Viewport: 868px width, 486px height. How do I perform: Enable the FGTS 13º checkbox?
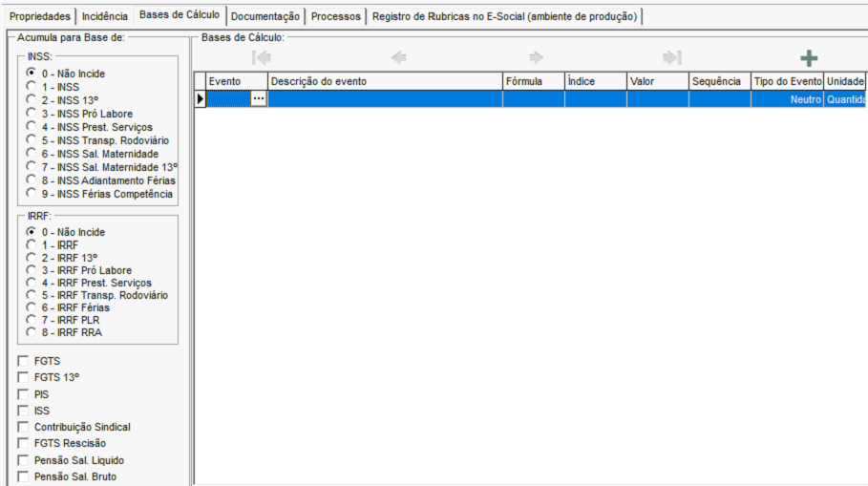tap(23, 377)
